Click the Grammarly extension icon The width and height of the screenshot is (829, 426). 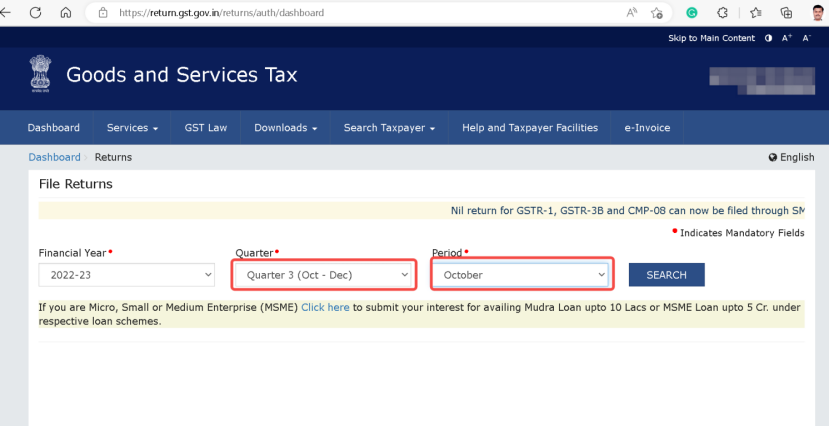[x=692, y=13]
